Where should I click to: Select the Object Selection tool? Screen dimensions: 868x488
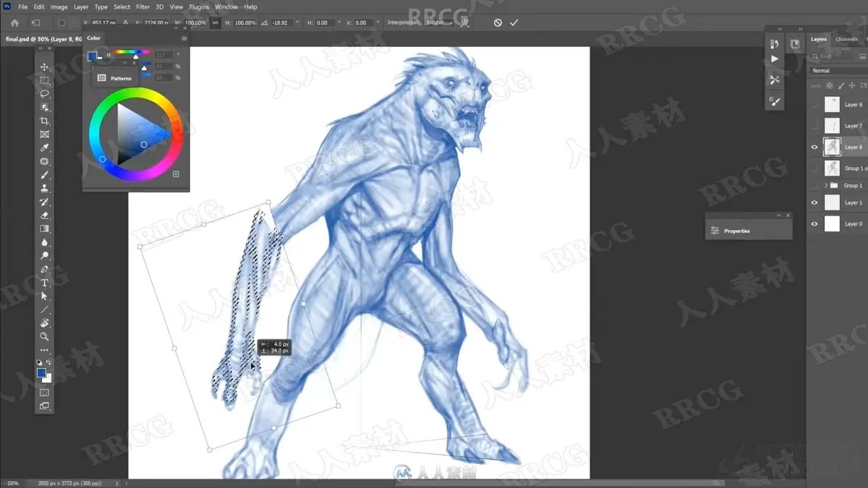coord(44,107)
